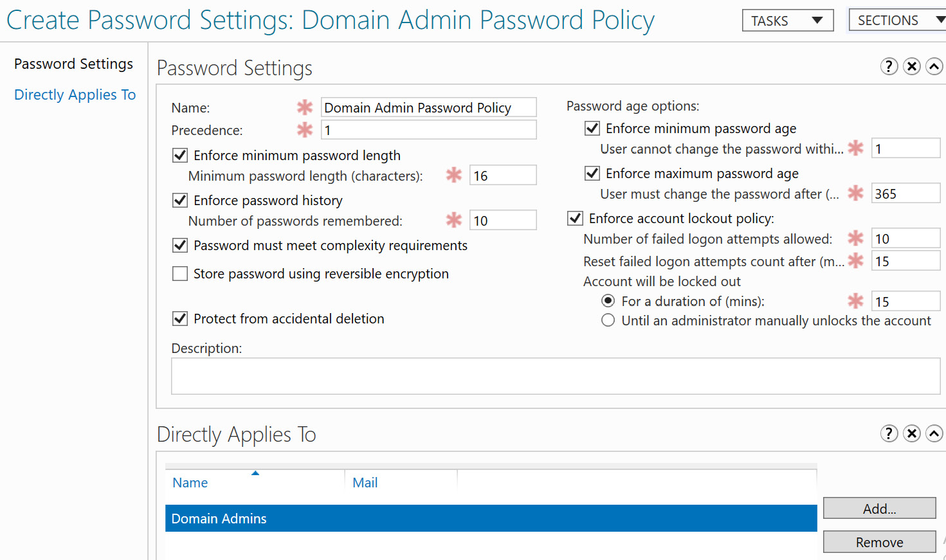Open the TASKS dropdown
This screenshot has height=560, width=946.
(788, 21)
